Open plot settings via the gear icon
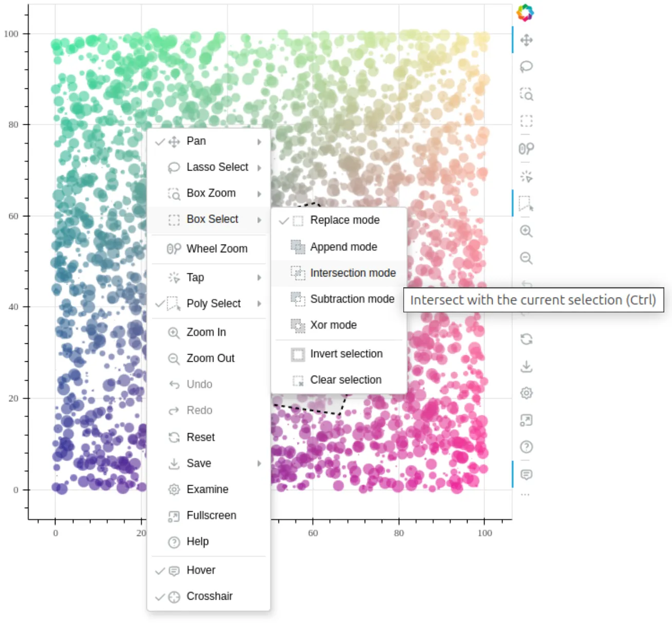This screenshot has width=672, height=630. (x=526, y=393)
